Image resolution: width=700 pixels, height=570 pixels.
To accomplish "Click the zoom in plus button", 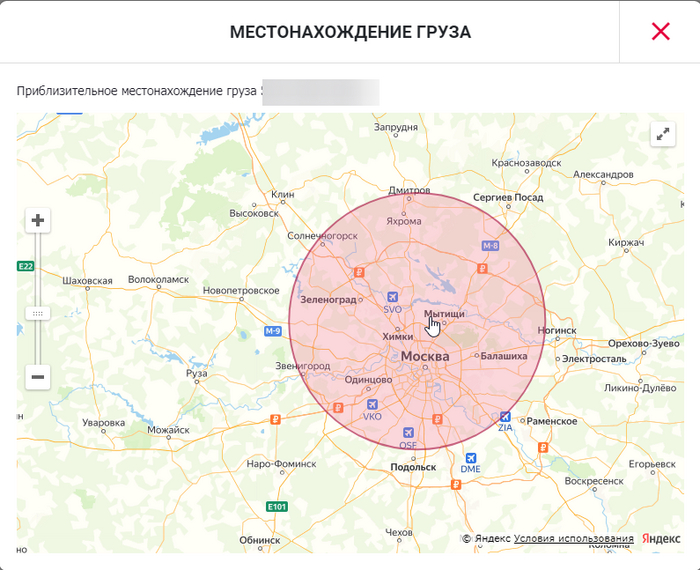I will coord(38,220).
